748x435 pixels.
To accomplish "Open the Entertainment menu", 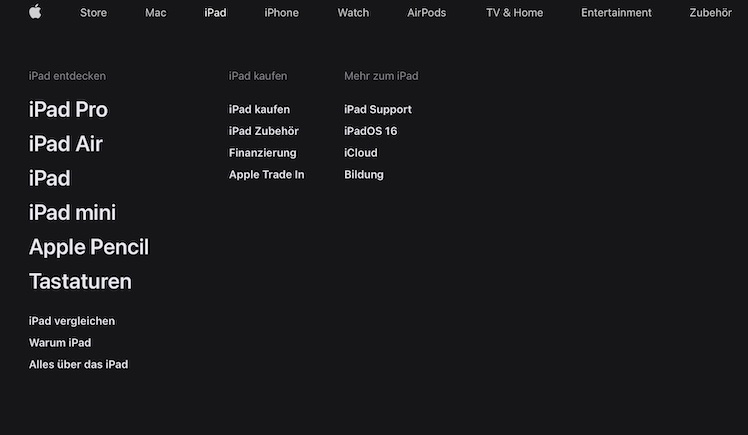I will point(616,13).
